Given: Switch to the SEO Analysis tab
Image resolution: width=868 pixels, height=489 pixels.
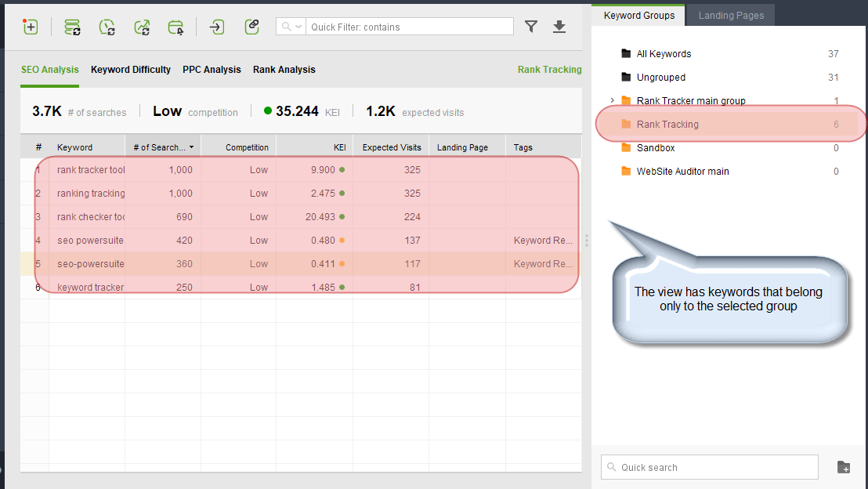Looking at the screenshot, I should tap(50, 69).
